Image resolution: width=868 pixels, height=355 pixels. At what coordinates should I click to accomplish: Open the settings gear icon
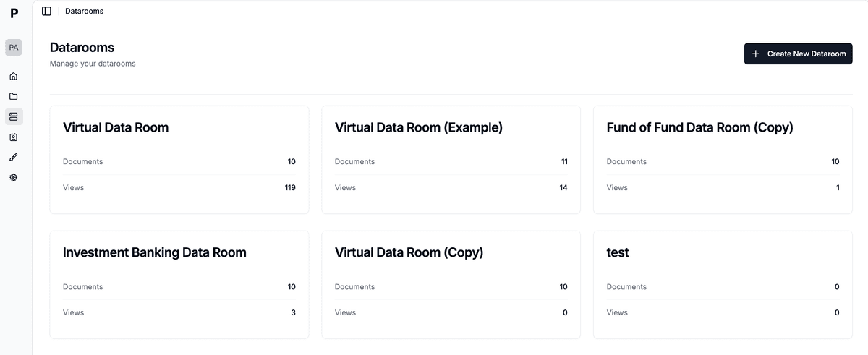pos(14,177)
